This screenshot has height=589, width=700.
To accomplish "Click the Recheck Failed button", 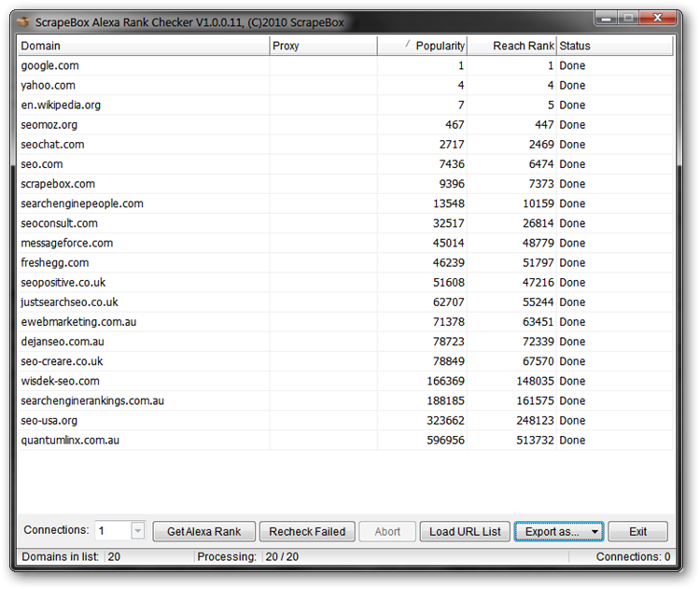I will [307, 531].
